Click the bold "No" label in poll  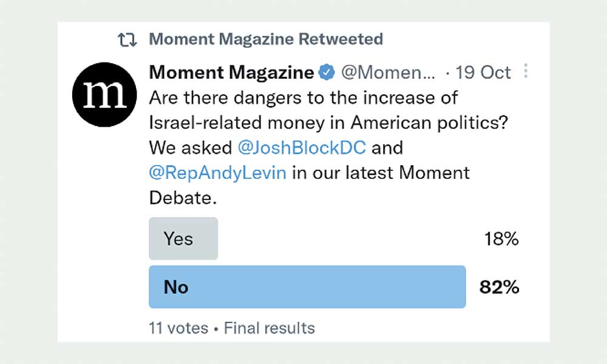176,287
